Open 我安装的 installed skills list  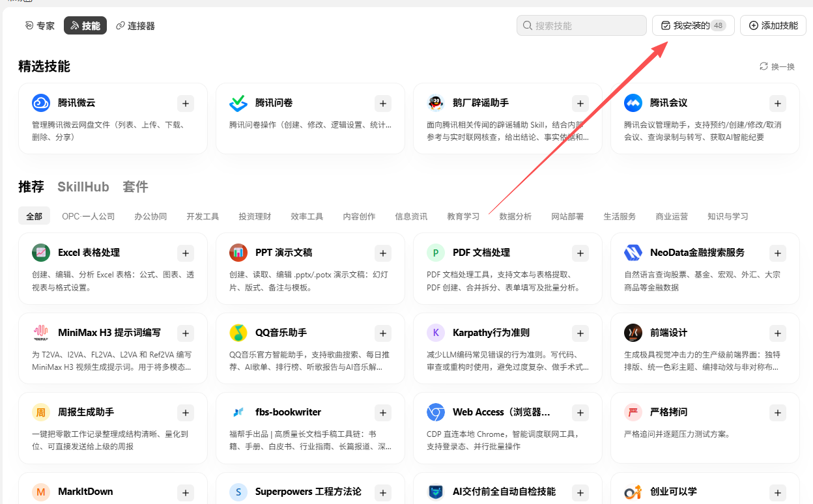pyautogui.click(x=693, y=25)
